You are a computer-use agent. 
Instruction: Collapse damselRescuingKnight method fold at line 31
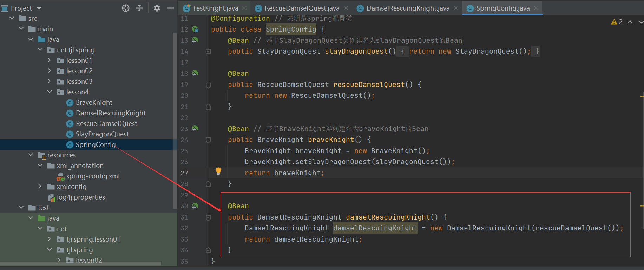click(208, 217)
